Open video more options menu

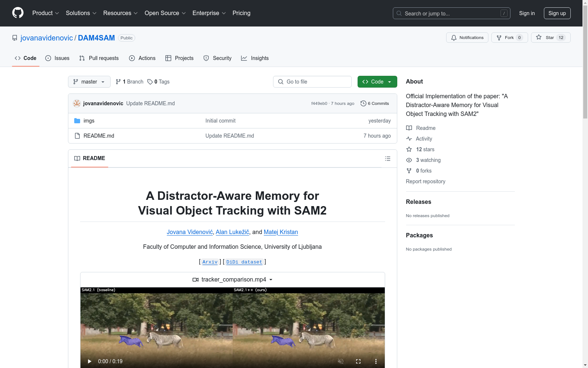point(376,361)
